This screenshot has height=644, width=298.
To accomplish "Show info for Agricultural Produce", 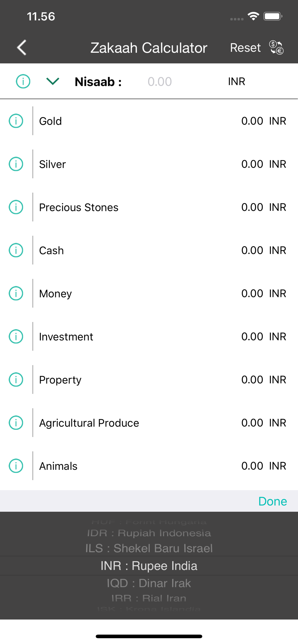I will (16, 423).
